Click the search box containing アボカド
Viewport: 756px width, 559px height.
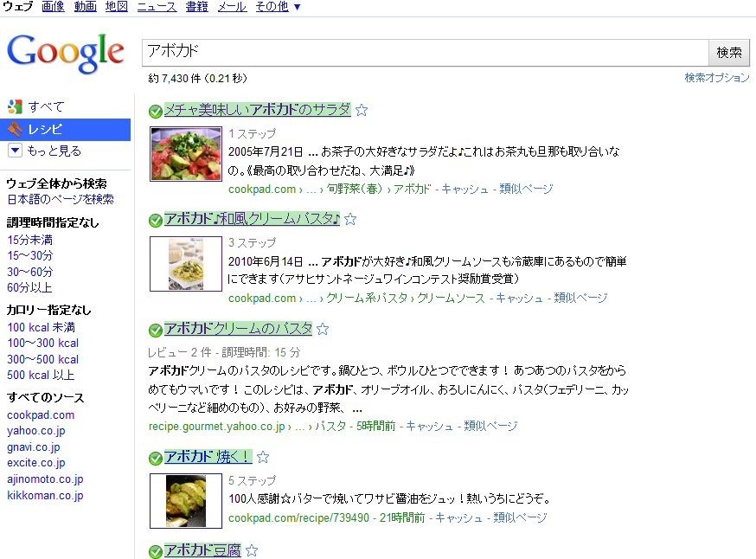click(425, 53)
